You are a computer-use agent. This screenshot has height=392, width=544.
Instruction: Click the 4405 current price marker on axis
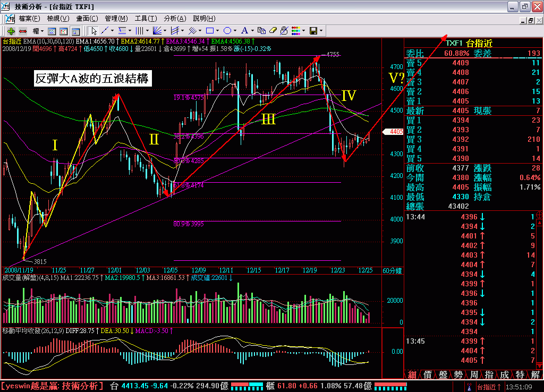pyautogui.click(x=393, y=132)
